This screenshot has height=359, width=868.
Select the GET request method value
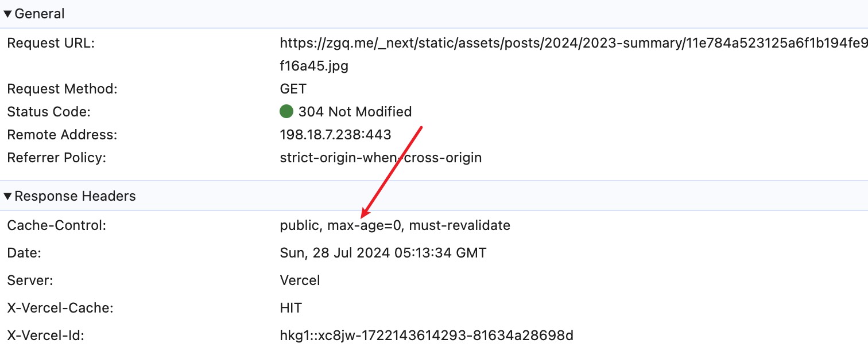click(x=293, y=89)
